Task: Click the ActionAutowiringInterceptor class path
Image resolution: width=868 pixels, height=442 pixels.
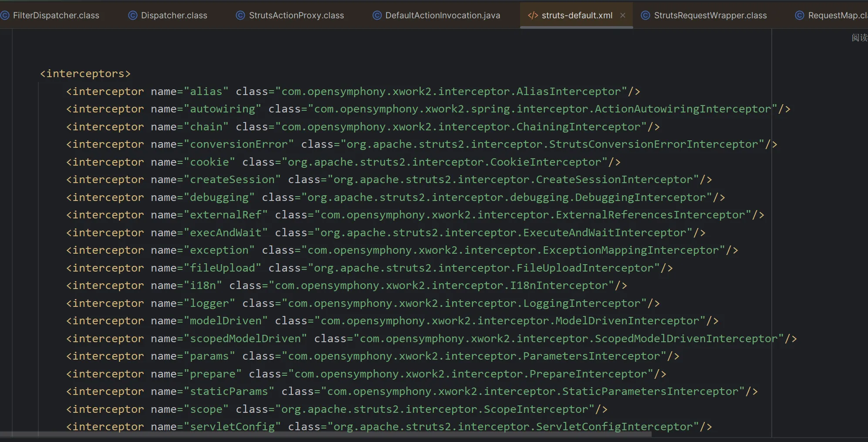Action: (543, 109)
